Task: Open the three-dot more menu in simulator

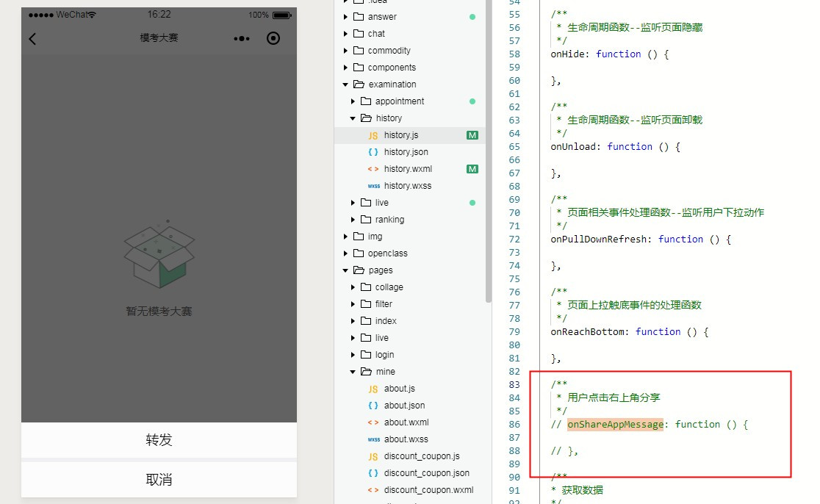Action: click(x=242, y=38)
